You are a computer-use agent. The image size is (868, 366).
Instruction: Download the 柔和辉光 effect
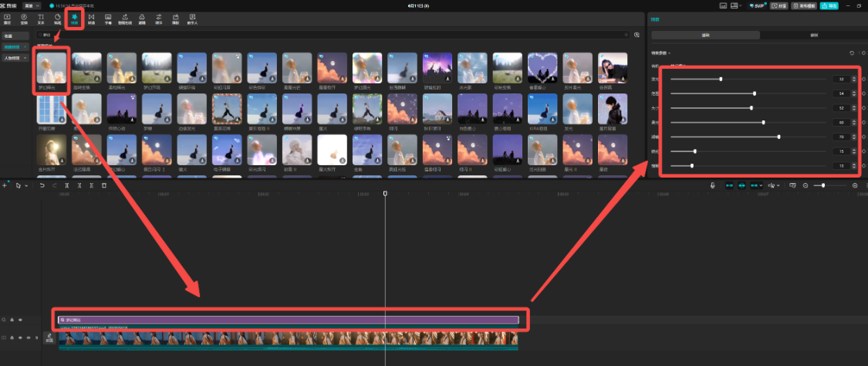coord(132,80)
